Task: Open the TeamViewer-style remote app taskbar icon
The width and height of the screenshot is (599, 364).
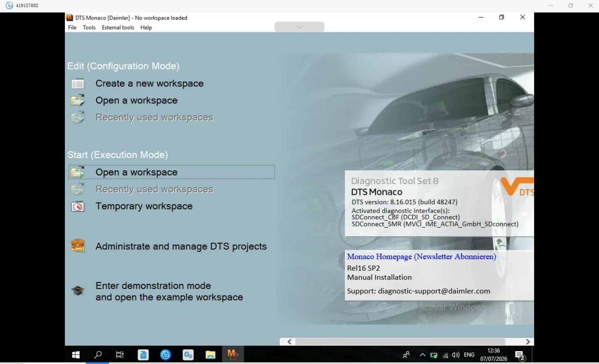Action: point(166,355)
